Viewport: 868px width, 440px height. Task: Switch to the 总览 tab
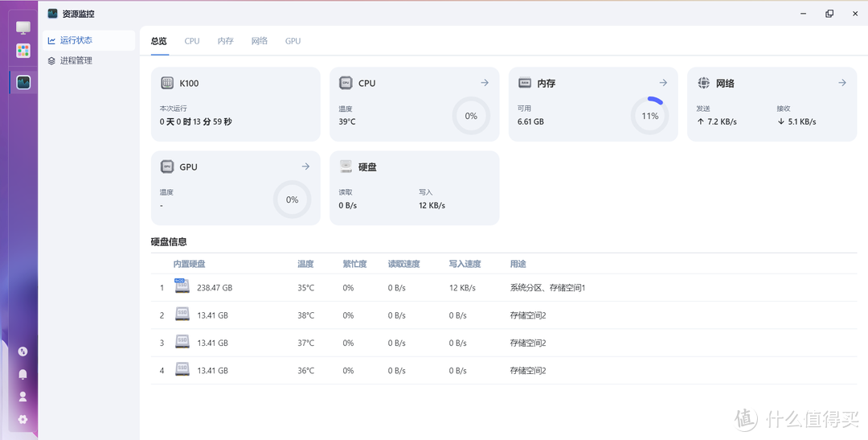159,41
